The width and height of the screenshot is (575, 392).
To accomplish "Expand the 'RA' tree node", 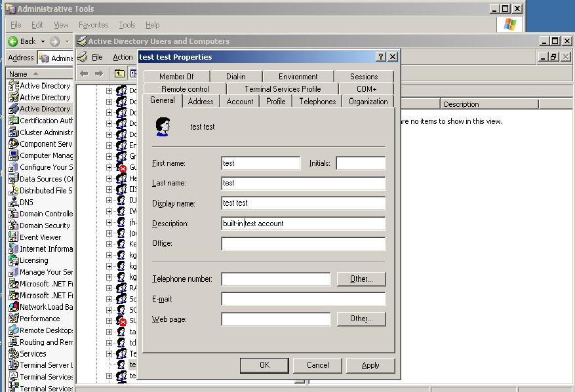I will (x=109, y=288).
